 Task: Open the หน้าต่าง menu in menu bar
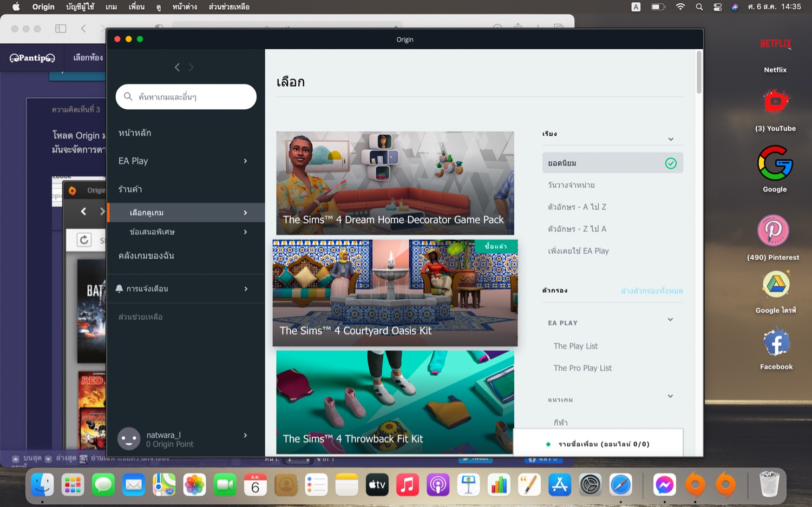click(185, 6)
